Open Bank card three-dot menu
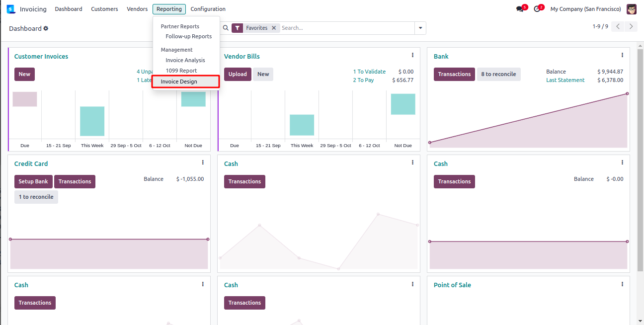The height and width of the screenshot is (325, 644). [x=622, y=55]
